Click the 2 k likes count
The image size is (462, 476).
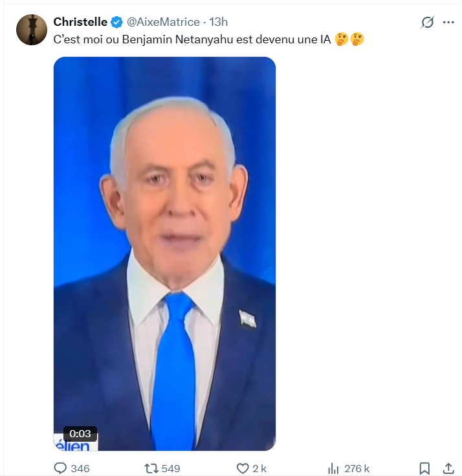(259, 468)
